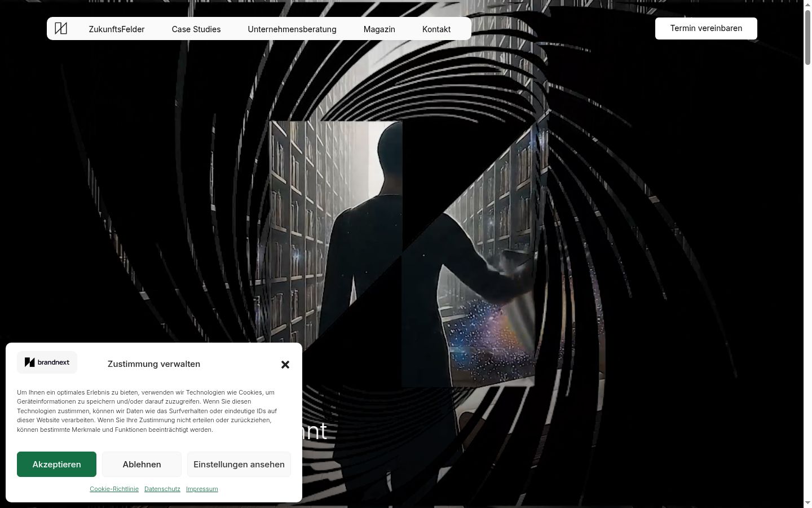Open the Case Studies menu item
812x508 pixels.
tap(196, 29)
